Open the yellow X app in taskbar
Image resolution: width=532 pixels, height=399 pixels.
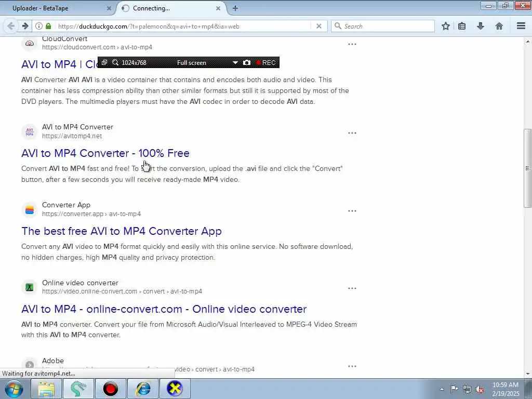point(175,389)
